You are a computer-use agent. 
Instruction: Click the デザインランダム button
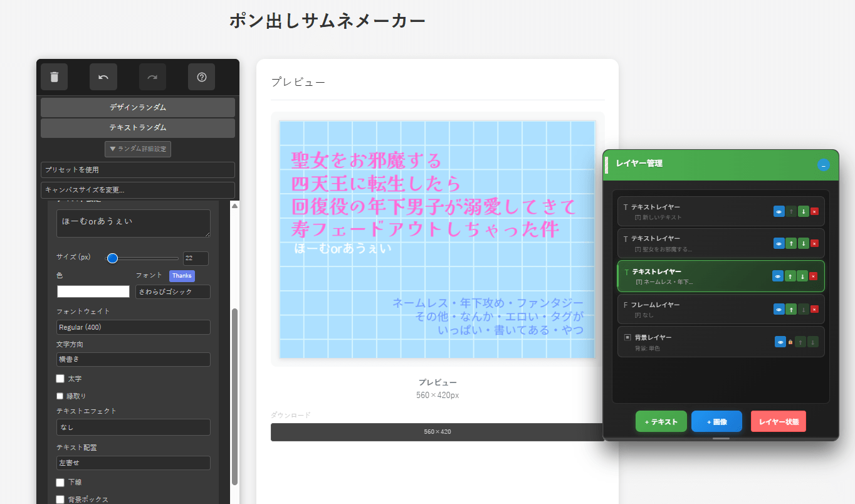138,107
